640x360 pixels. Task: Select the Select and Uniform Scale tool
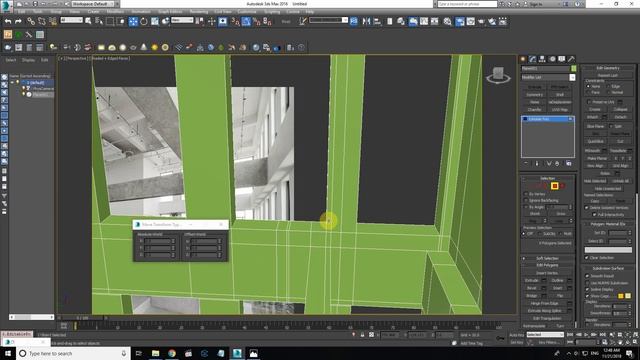(155, 21)
